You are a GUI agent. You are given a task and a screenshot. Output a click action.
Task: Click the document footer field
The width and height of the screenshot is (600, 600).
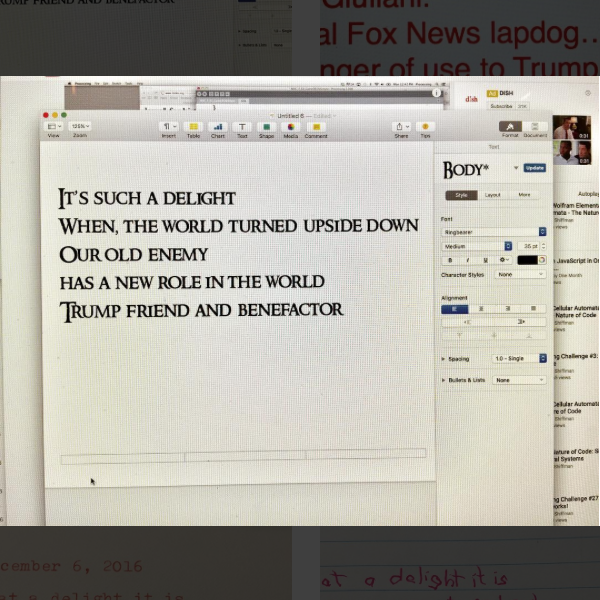click(243, 456)
